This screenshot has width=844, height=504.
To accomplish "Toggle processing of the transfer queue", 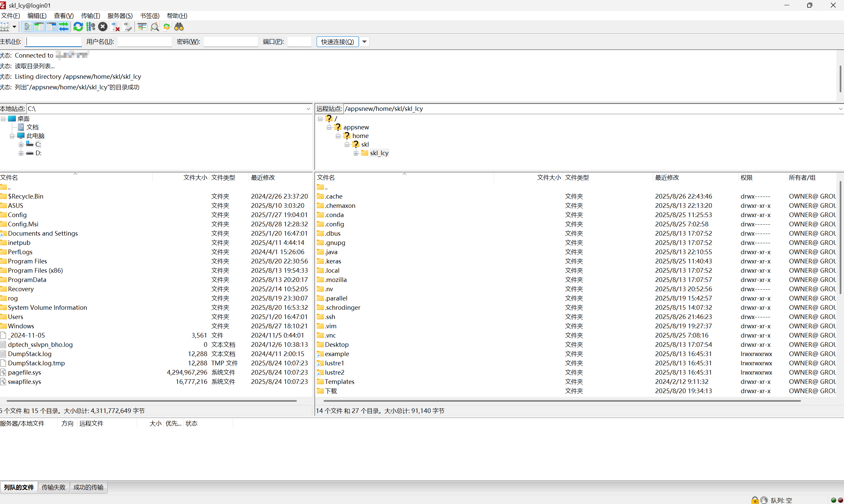I will click(90, 26).
